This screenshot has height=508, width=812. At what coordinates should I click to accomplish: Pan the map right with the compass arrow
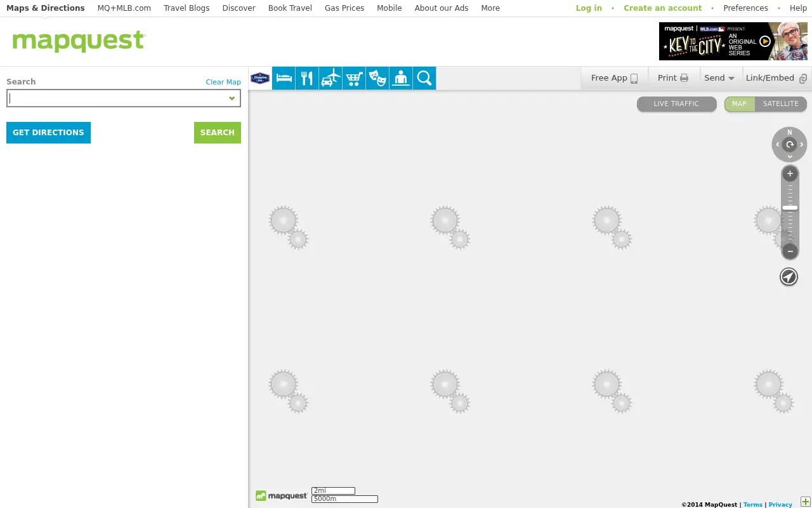(802, 145)
